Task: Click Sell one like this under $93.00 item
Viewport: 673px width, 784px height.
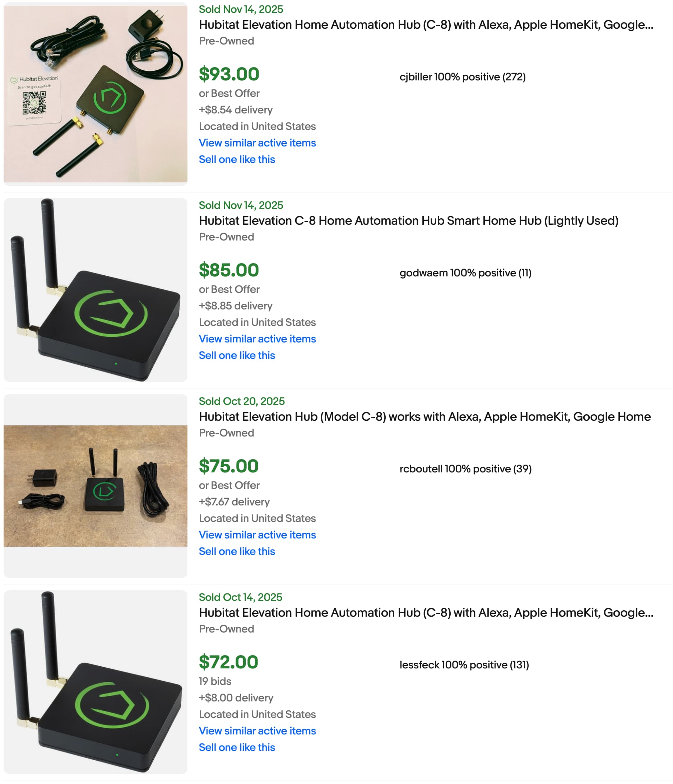Action: pos(237,160)
